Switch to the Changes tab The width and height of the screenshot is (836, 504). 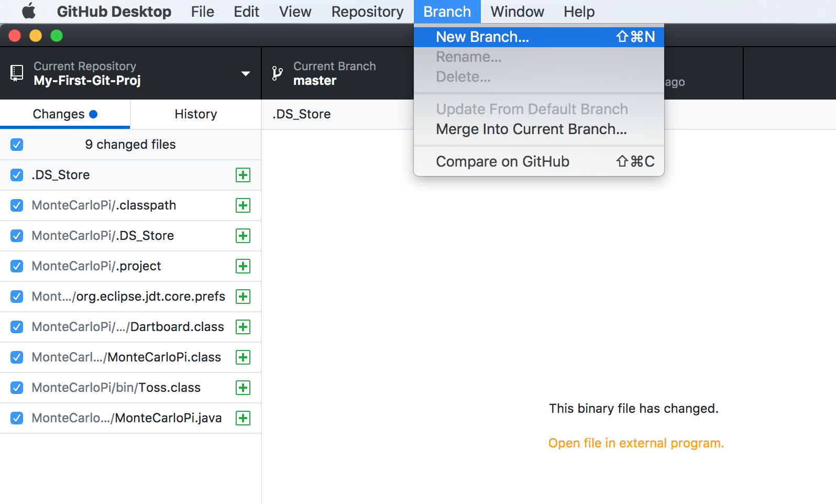tap(65, 114)
